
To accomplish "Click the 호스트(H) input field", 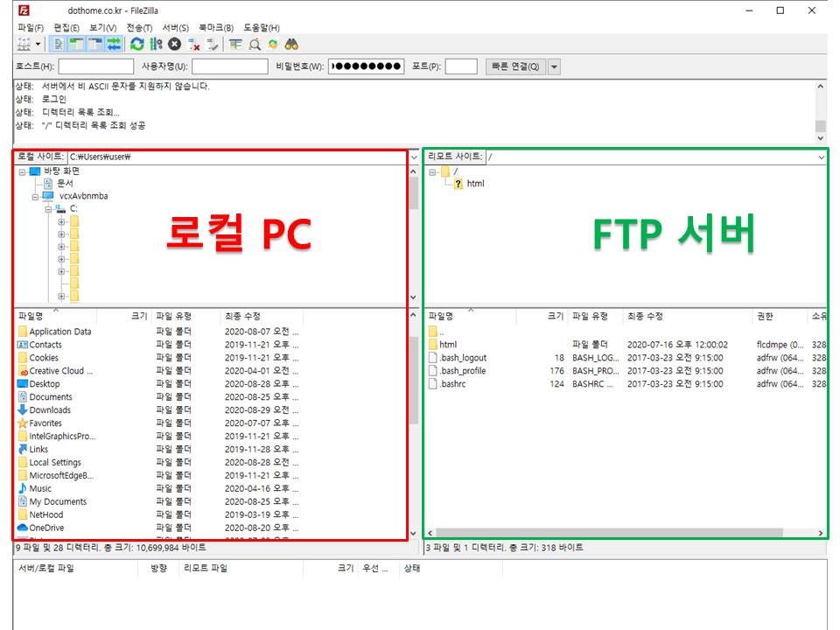I will (96, 66).
